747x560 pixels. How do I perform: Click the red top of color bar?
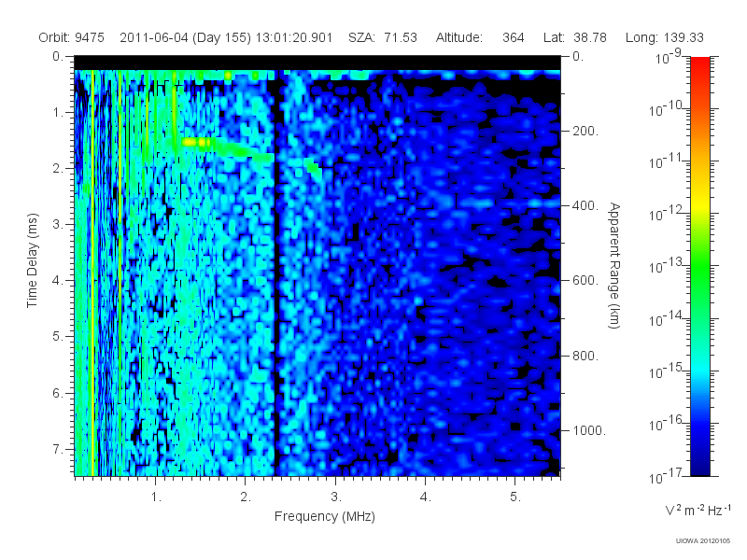coord(699,64)
